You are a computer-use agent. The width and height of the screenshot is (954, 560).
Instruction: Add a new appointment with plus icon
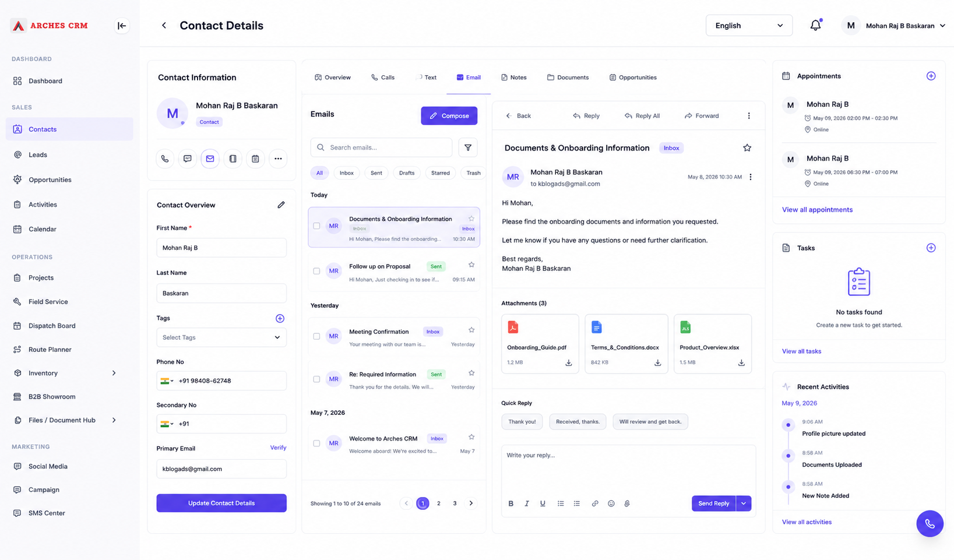[931, 76]
